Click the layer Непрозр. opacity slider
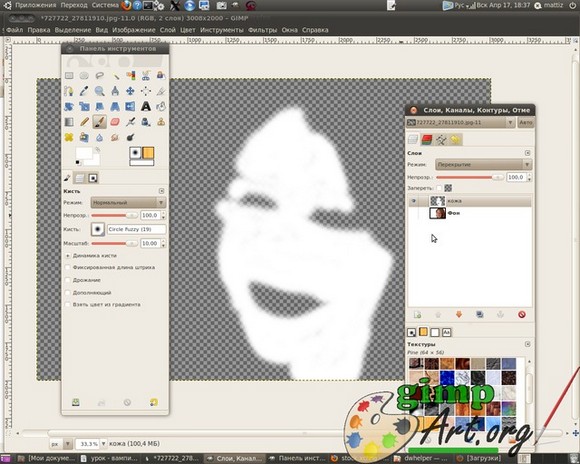580x464 pixels. point(470,177)
